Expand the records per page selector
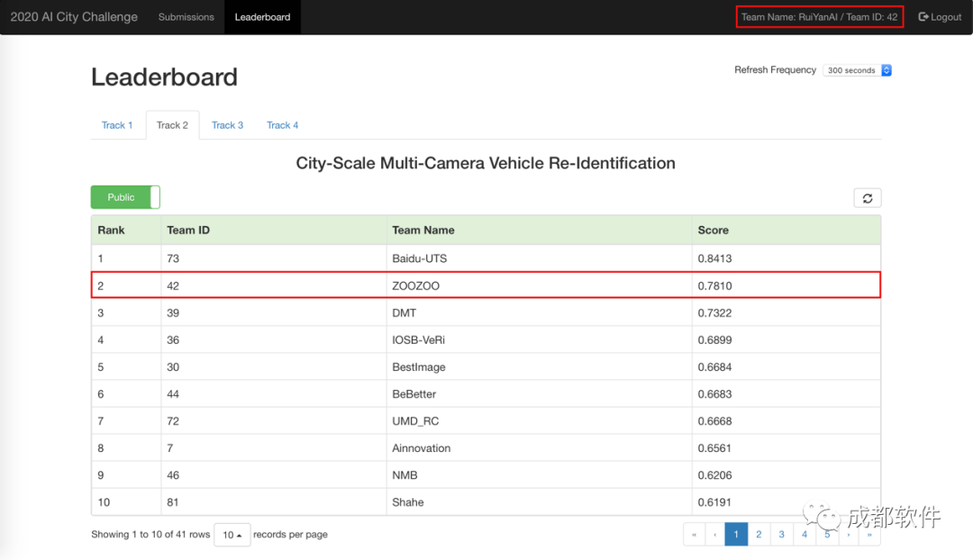This screenshot has height=560, width=973. 232,535
